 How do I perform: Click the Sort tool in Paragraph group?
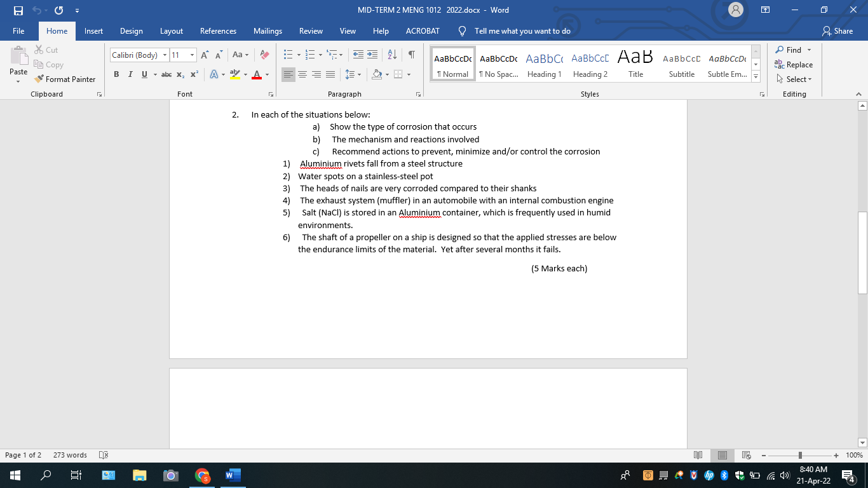[391, 55]
